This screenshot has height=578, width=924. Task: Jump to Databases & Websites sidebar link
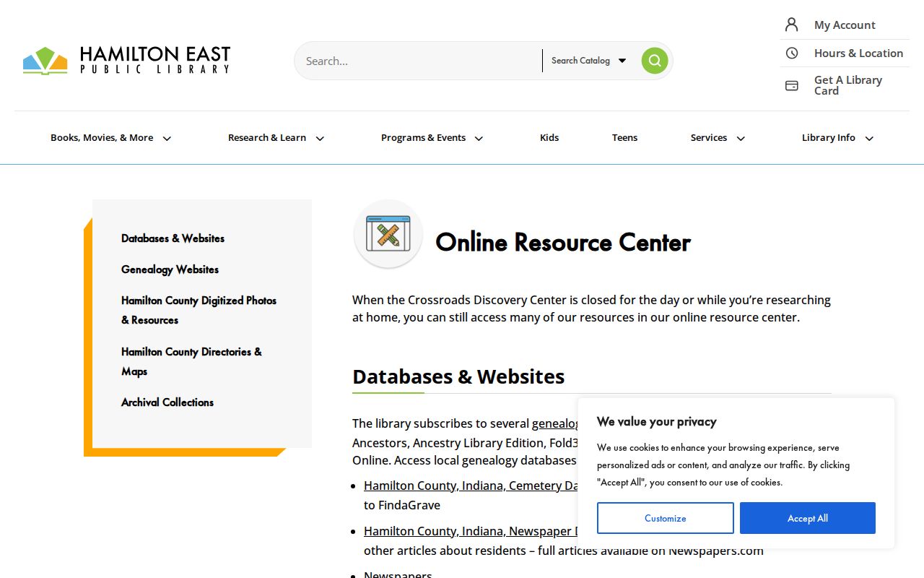173,238
